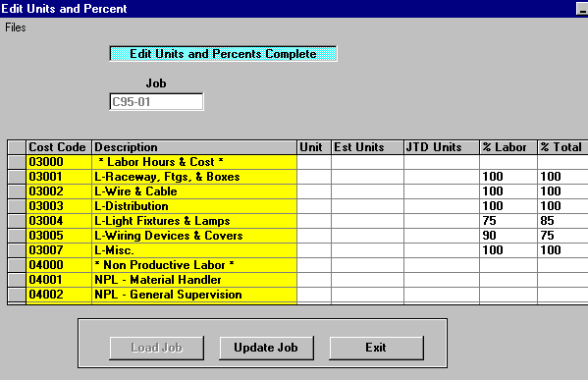588x380 pixels.
Task: Click Est Units cell for NPL - Material Handler
Action: [367, 280]
